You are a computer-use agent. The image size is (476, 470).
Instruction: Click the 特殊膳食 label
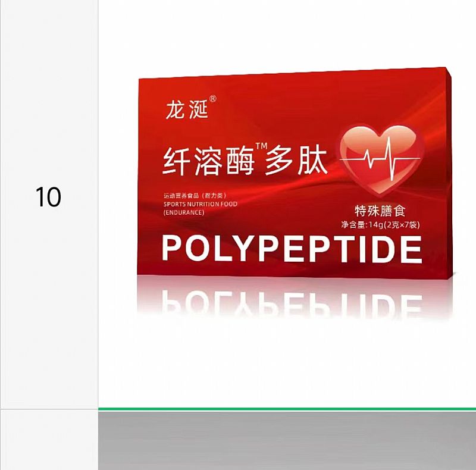(x=380, y=211)
